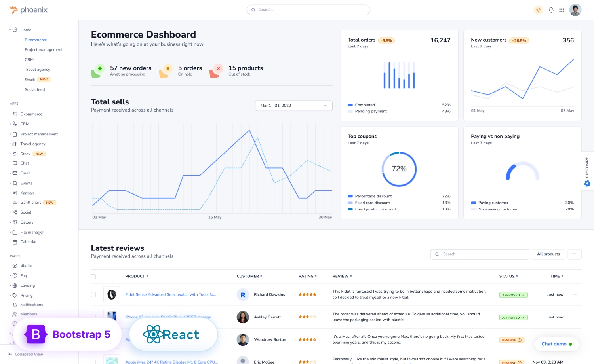
Task: Open Stock under Home
Action: click(x=30, y=80)
